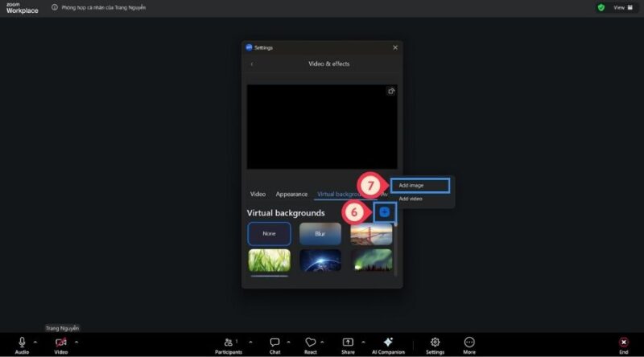The image size is (644, 357).
Task: Pick the green grass background thumbnail
Action: (269, 260)
